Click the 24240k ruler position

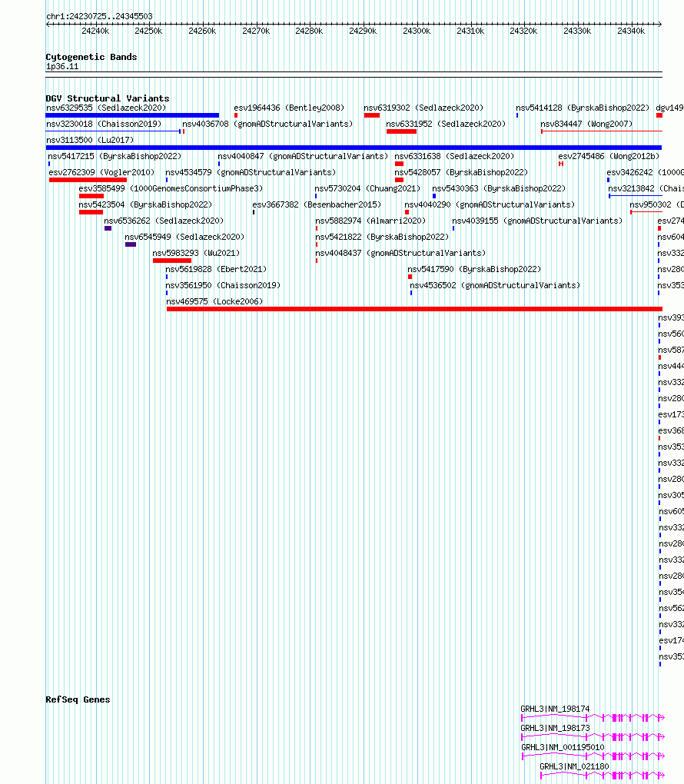coord(95,31)
